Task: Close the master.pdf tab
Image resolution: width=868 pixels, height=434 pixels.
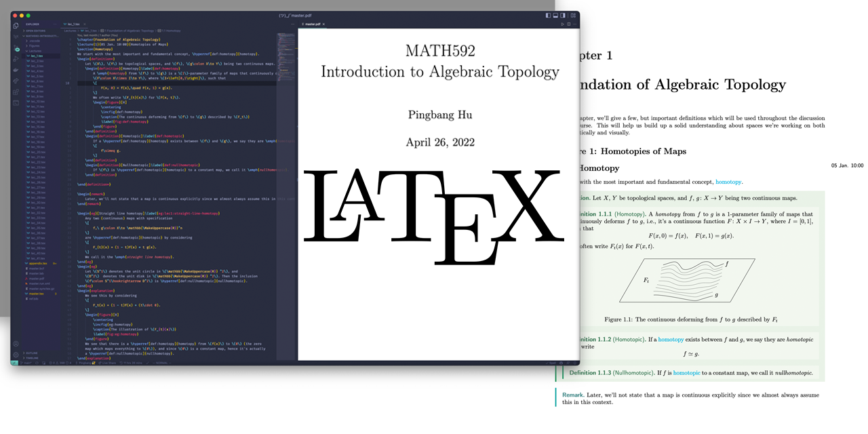Action: click(324, 24)
